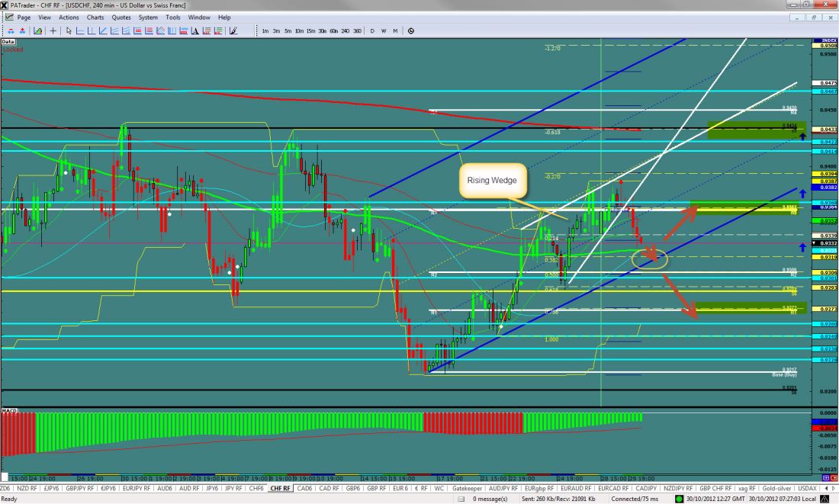Switch to the 240 minute timeframe
The width and height of the screenshot is (839, 504).
coord(347,30)
